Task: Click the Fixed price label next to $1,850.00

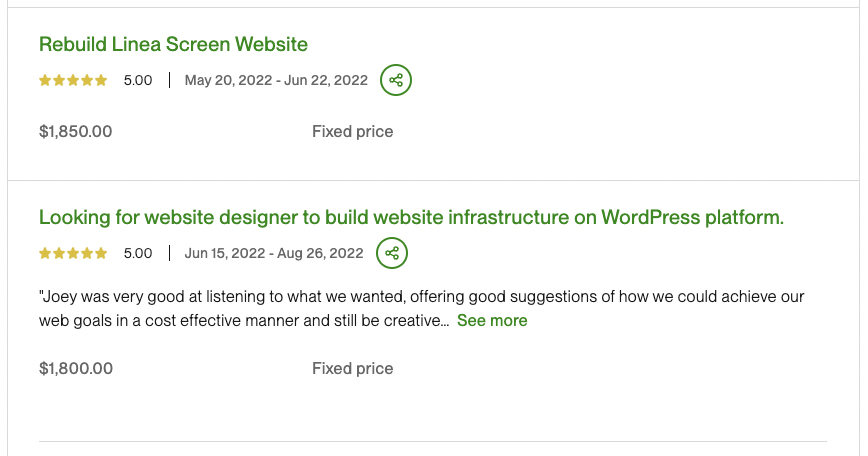Action: click(353, 132)
